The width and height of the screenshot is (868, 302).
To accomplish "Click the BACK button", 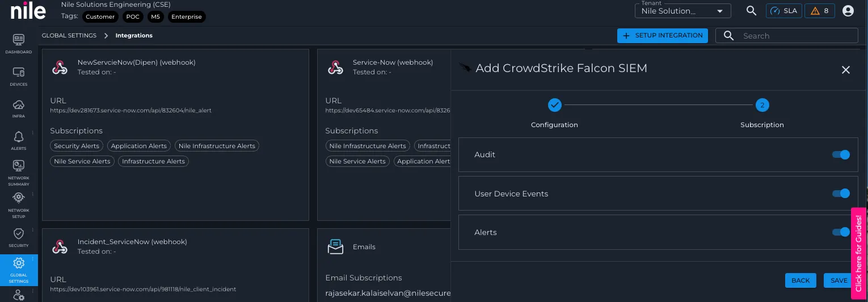I will pos(800,280).
